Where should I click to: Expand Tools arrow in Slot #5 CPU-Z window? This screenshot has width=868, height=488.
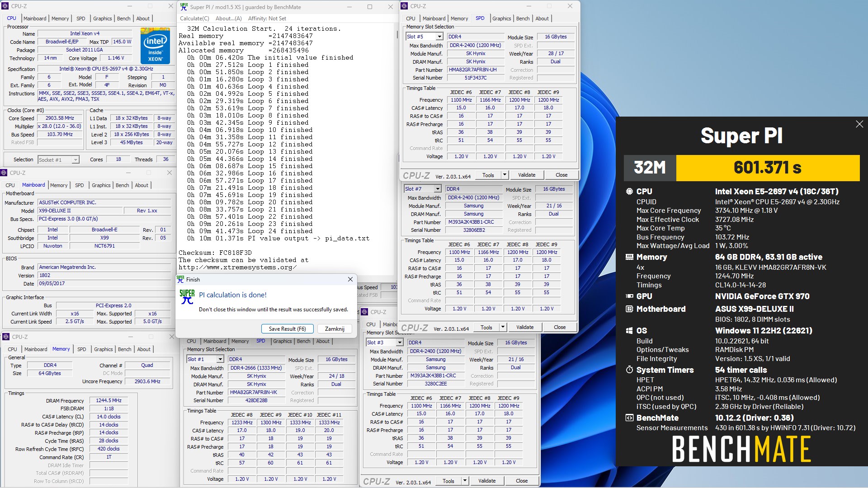(505, 175)
